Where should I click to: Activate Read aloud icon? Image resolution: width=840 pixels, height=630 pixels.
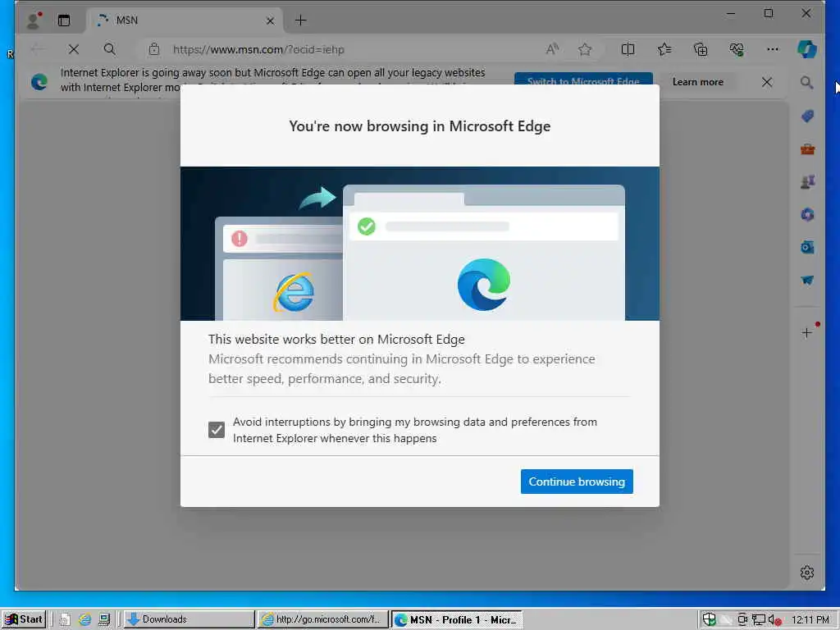(x=552, y=49)
